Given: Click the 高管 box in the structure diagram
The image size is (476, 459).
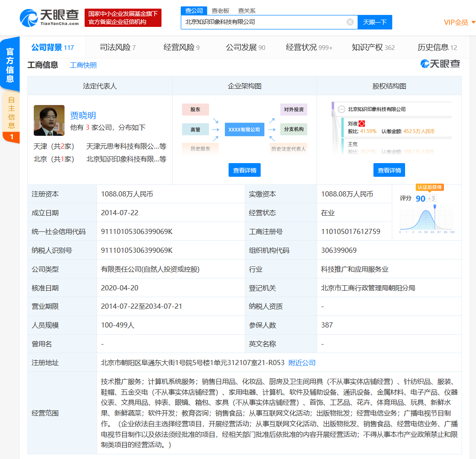Looking at the screenshot, I should coord(196,129).
